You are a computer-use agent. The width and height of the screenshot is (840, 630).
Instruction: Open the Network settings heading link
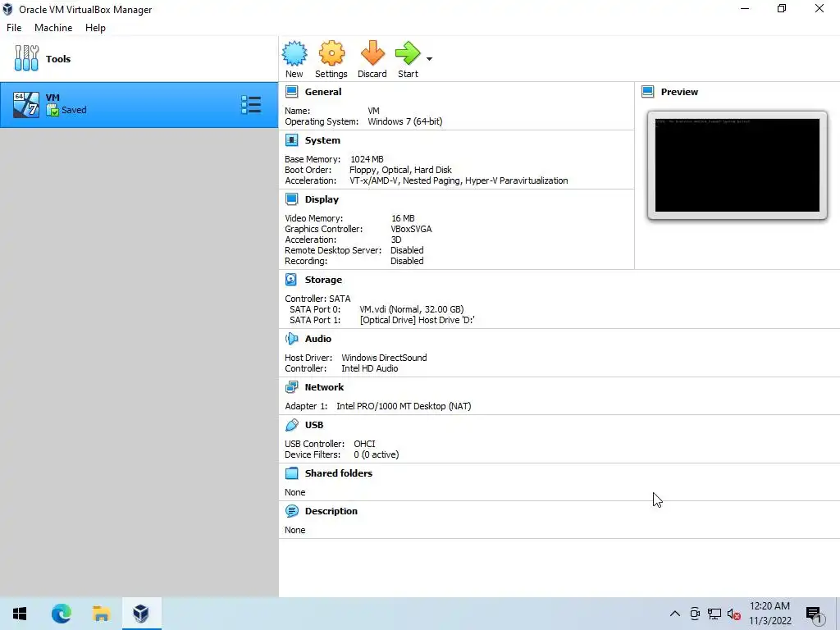coord(325,387)
